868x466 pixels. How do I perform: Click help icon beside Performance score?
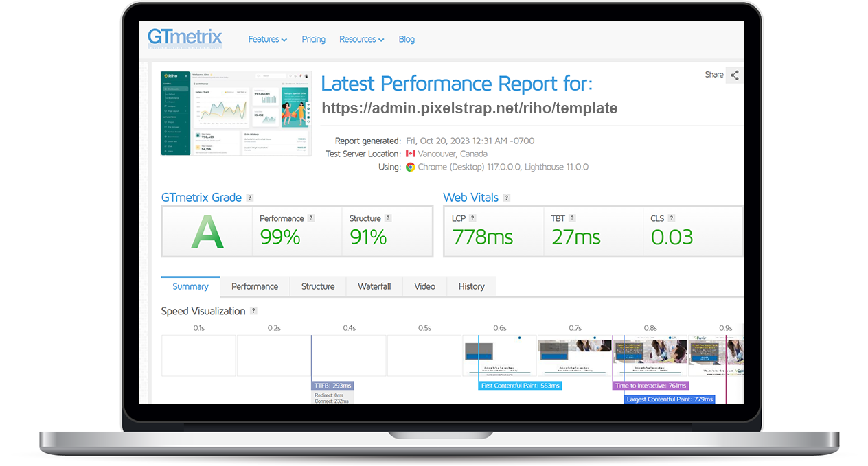coord(310,218)
